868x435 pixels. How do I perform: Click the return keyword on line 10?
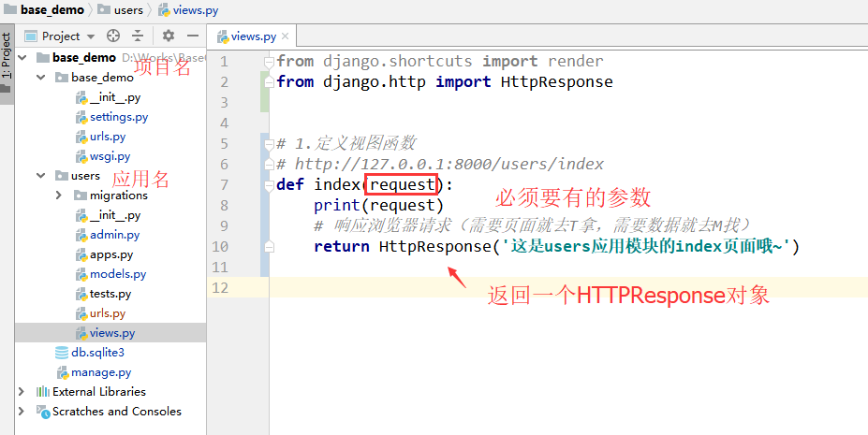coord(342,247)
